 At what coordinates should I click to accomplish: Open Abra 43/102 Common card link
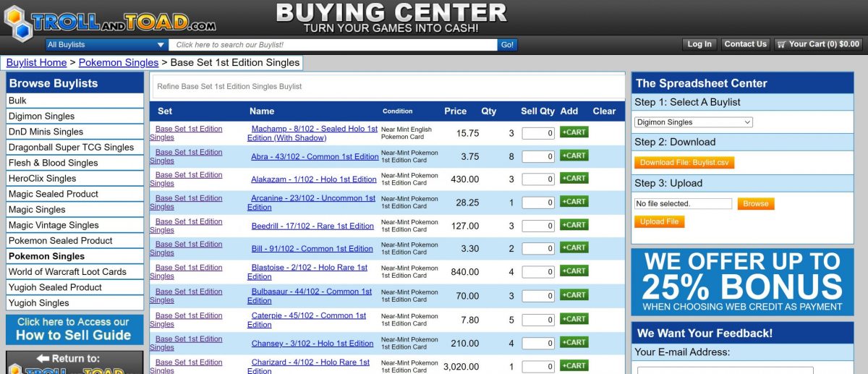315,156
